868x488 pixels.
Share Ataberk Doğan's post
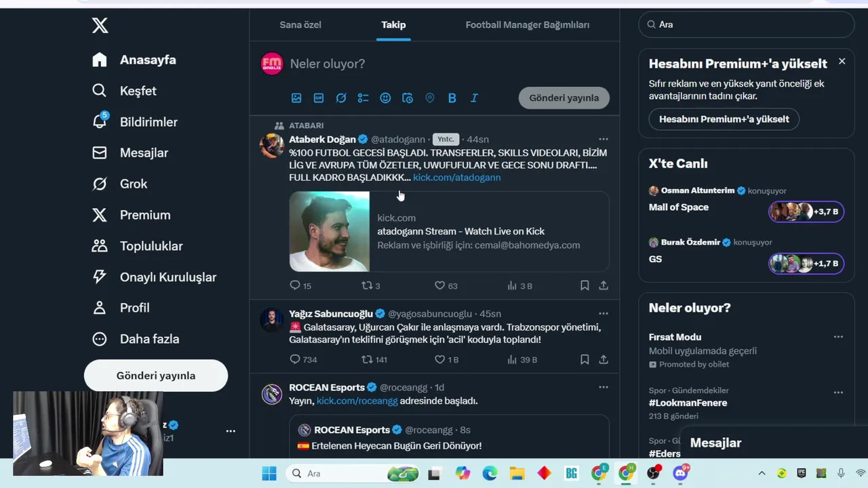(604, 285)
